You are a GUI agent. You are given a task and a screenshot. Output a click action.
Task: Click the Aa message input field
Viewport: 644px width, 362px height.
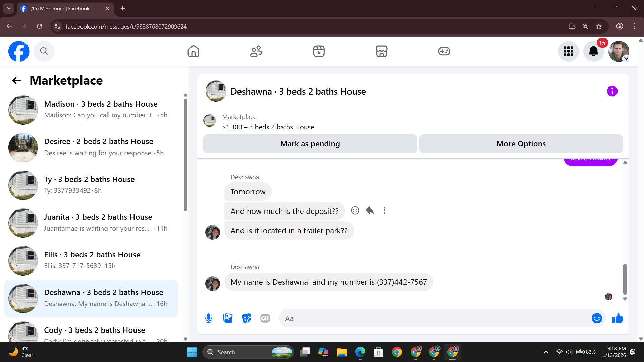[433, 318]
